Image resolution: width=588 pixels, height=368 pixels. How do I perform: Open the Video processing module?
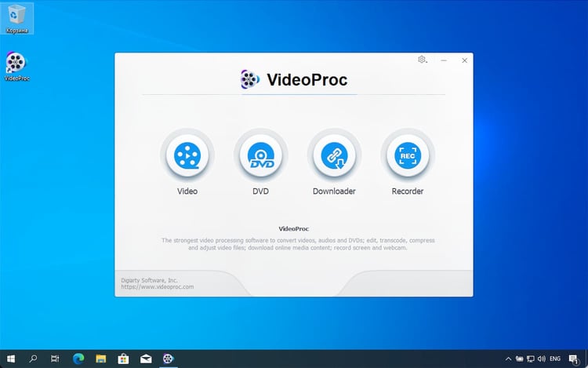[x=187, y=155]
